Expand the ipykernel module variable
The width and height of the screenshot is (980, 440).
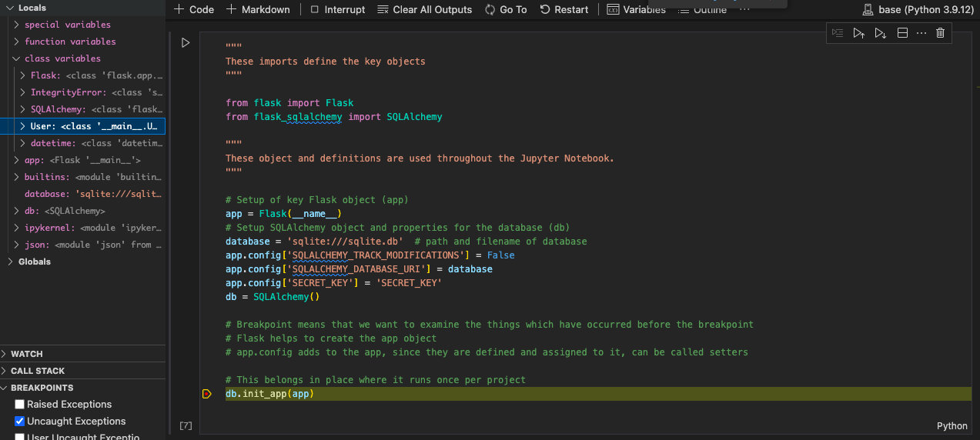point(17,228)
